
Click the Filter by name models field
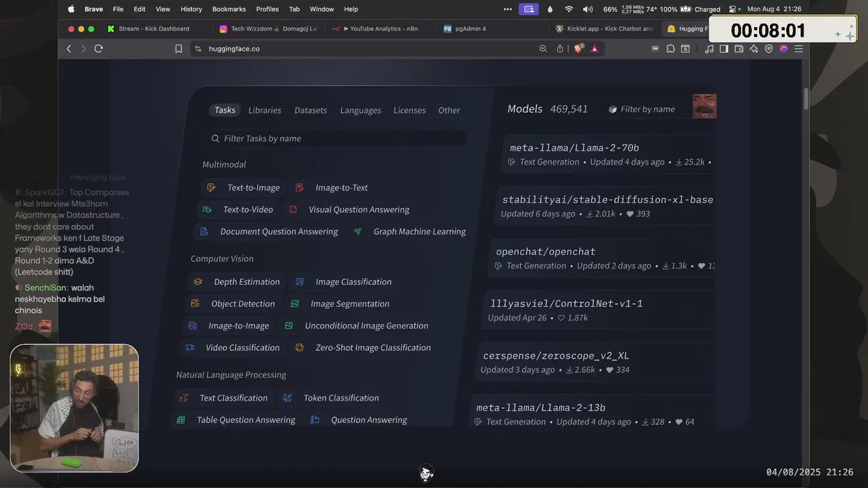(x=647, y=109)
